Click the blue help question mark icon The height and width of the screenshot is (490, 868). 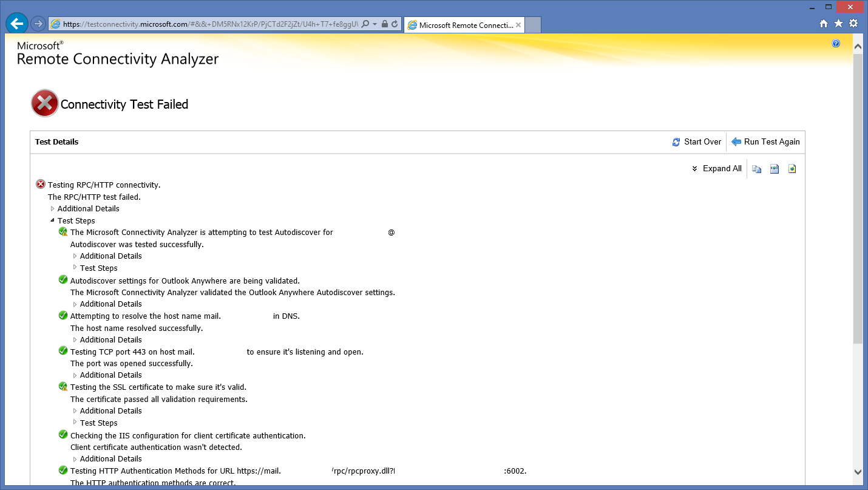tap(836, 43)
